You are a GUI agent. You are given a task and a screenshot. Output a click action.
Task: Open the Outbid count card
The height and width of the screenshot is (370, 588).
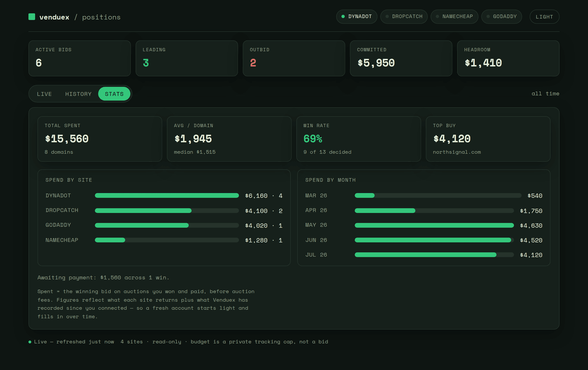pyautogui.click(x=294, y=58)
